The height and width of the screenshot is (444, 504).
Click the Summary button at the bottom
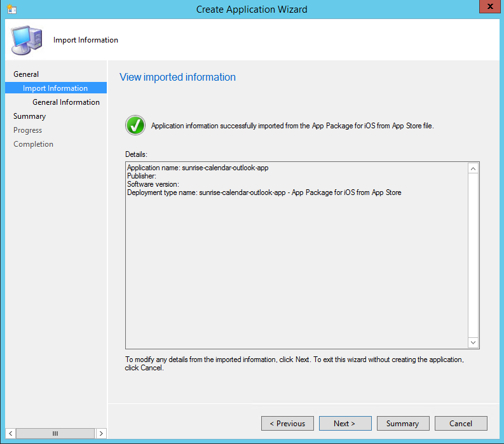tap(402, 424)
